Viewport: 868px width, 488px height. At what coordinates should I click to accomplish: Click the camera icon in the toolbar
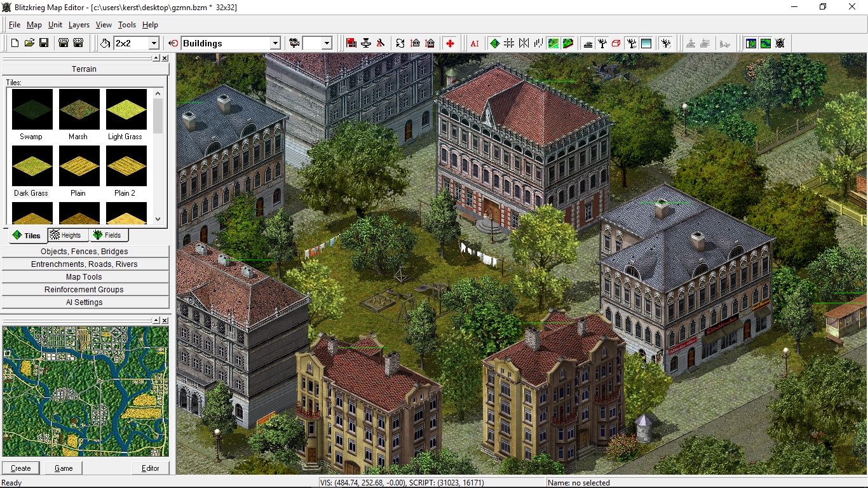click(294, 43)
